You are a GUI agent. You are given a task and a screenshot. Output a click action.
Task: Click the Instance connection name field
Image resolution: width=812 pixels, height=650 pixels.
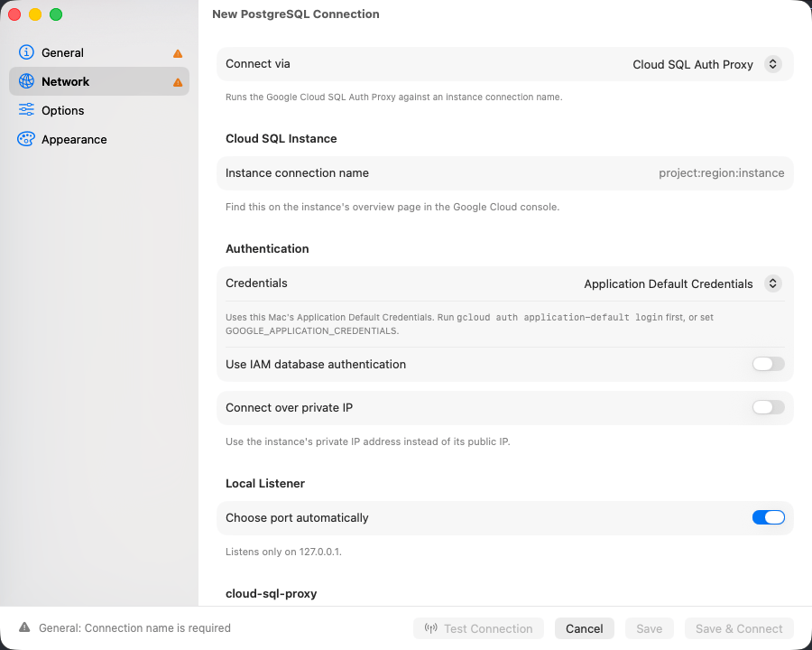(x=505, y=173)
